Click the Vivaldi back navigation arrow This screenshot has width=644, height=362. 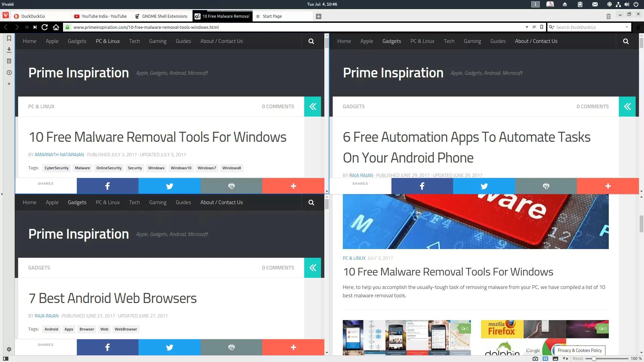(6, 27)
